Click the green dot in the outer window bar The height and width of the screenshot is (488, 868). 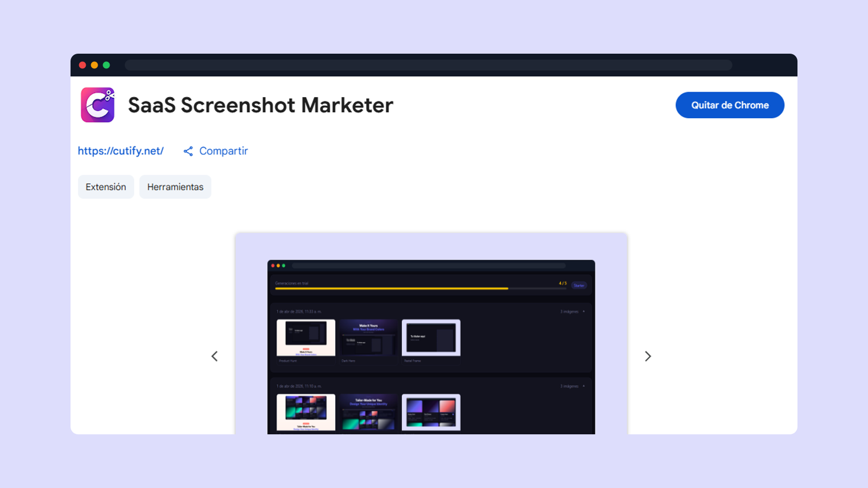coord(106,65)
